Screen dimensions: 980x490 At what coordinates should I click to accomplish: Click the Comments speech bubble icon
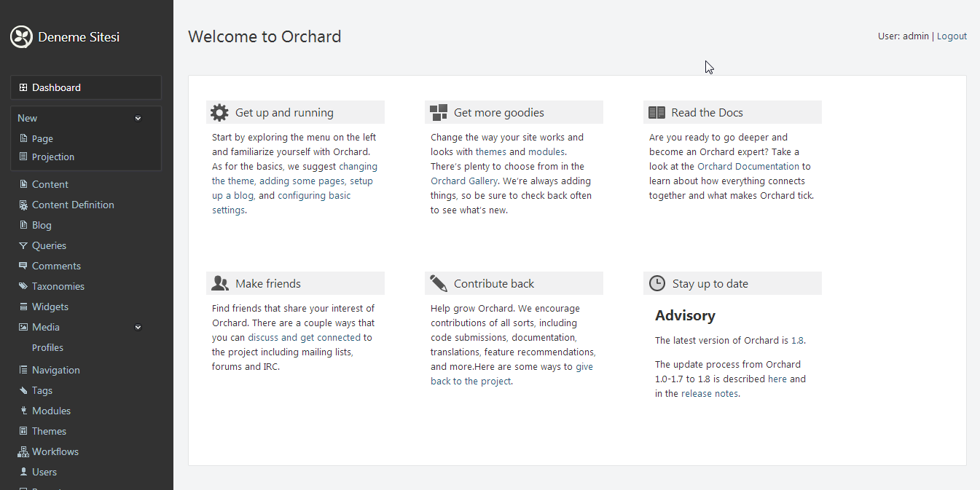23,266
